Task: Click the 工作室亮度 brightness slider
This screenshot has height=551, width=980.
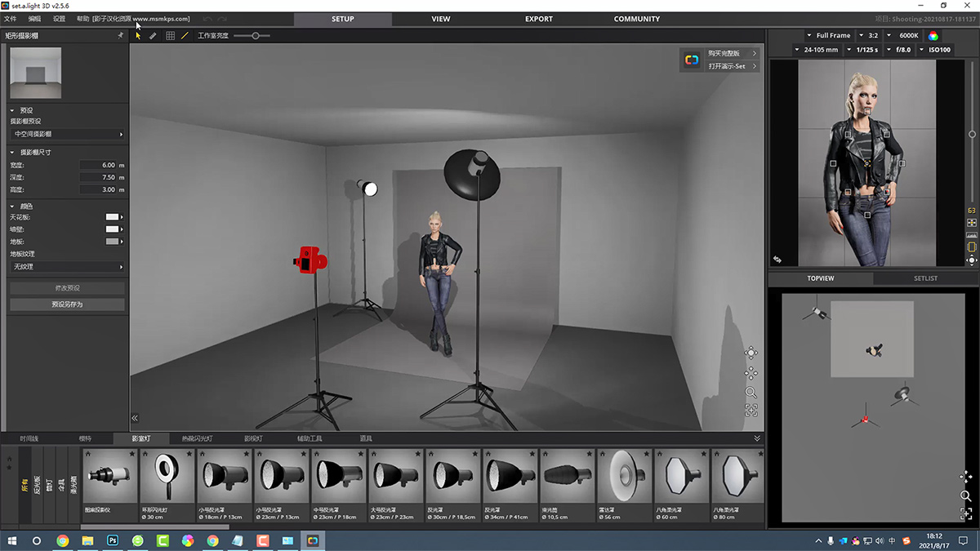Action: [256, 36]
